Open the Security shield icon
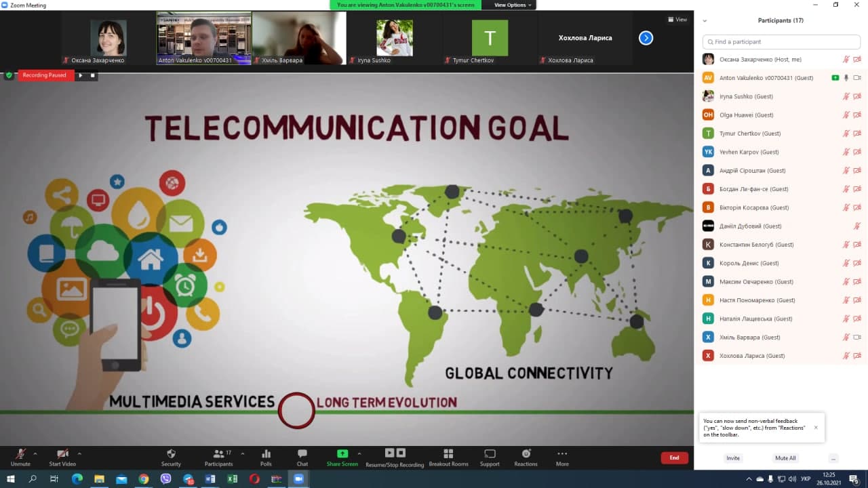Viewport: 868px width, 488px height. pyautogui.click(x=171, y=454)
